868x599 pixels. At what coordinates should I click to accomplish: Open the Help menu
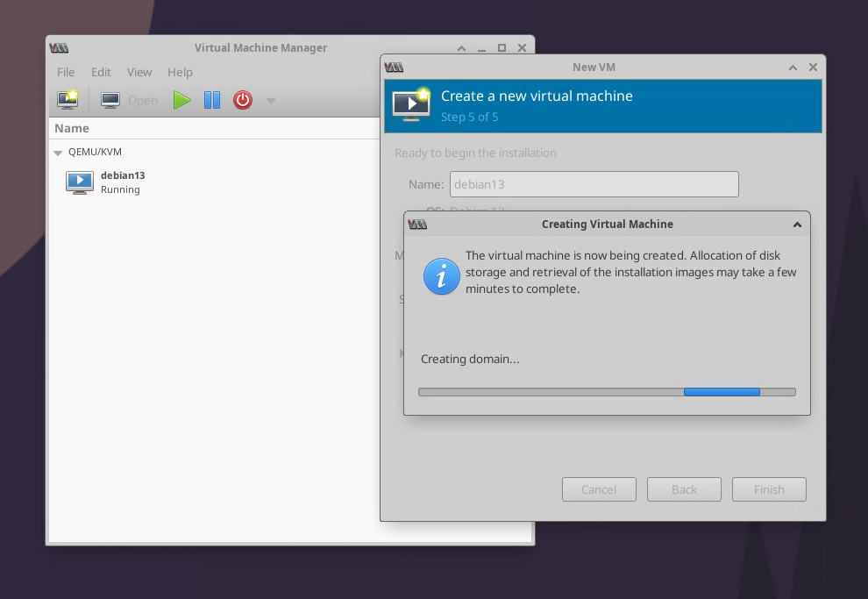pyautogui.click(x=180, y=72)
